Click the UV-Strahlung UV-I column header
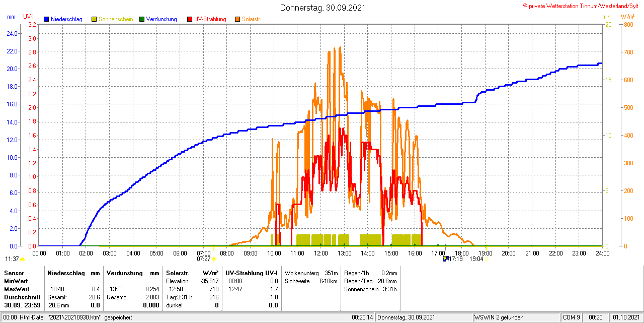Image resolution: width=644 pixels, height=323 pixels. click(x=252, y=273)
